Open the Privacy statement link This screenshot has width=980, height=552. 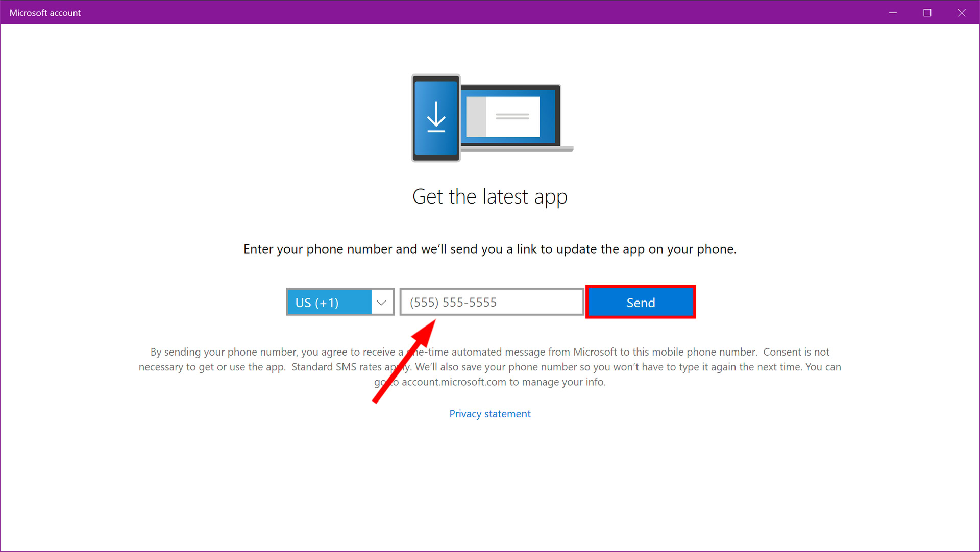tap(490, 413)
